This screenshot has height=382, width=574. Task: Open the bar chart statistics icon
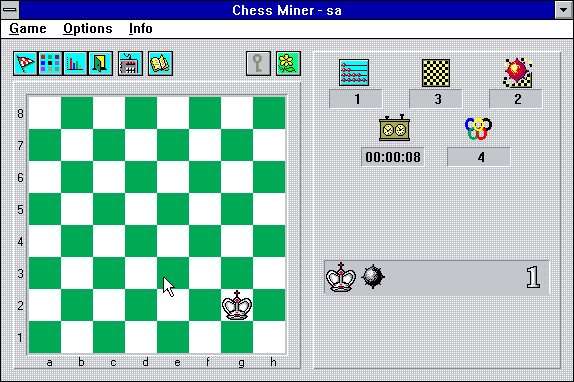tap(75, 64)
